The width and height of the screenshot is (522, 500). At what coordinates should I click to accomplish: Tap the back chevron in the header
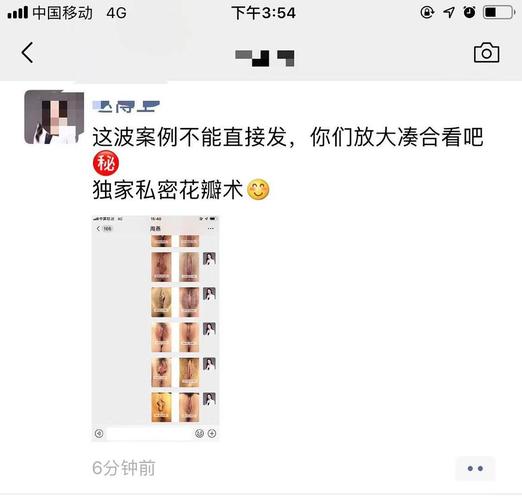27,52
